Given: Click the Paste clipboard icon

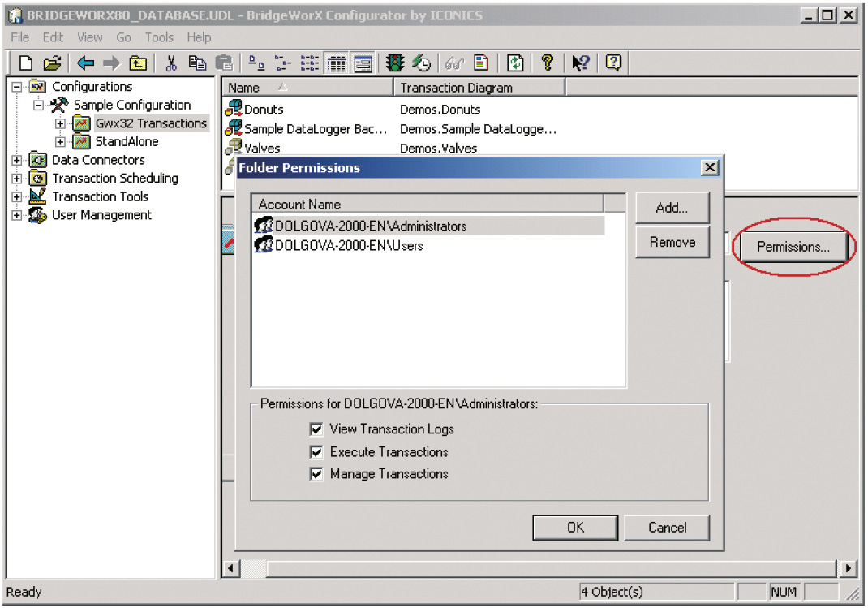Looking at the screenshot, I should point(224,63).
